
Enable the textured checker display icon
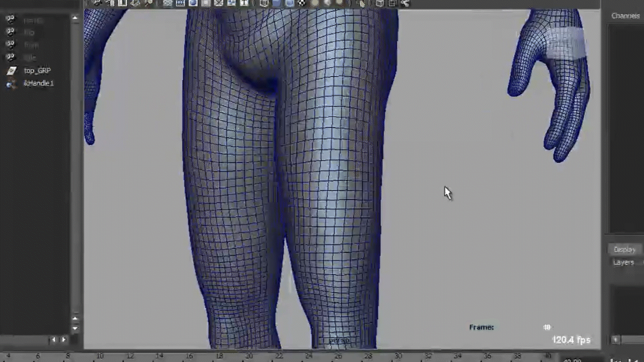(x=301, y=3)
